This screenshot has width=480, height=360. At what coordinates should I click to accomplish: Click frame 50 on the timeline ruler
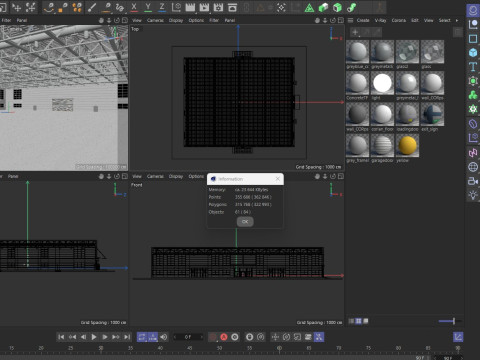pyautogui.click(x=219, y=348)
